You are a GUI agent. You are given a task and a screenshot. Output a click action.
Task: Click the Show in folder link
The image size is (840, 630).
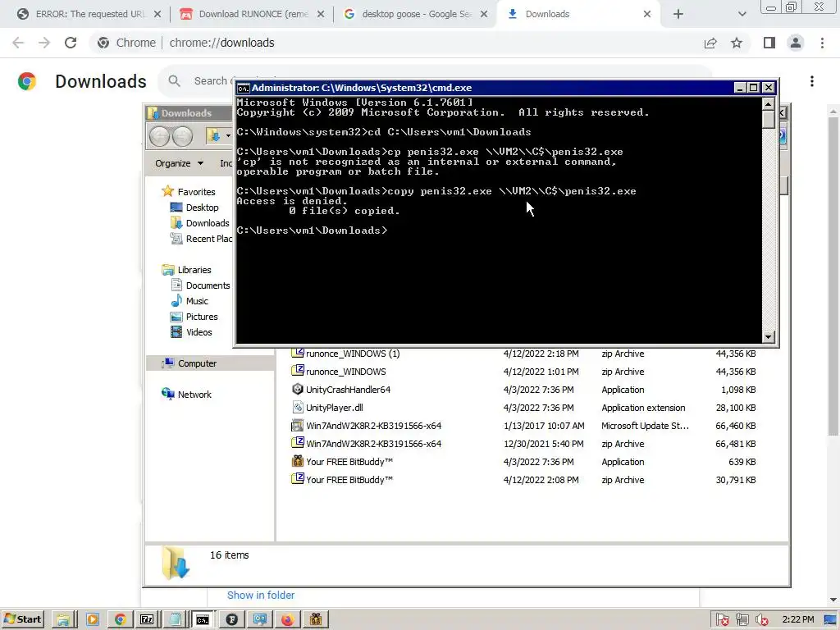coord(261,596)
